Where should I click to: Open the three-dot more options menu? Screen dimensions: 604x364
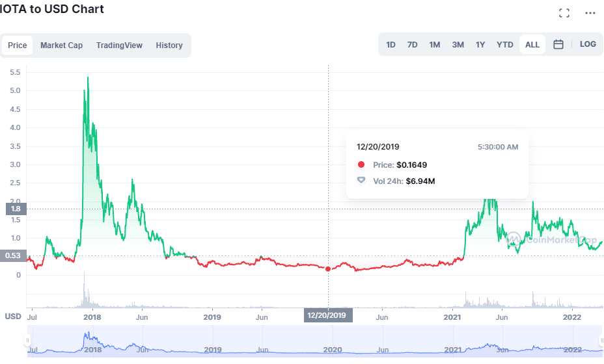590,13
